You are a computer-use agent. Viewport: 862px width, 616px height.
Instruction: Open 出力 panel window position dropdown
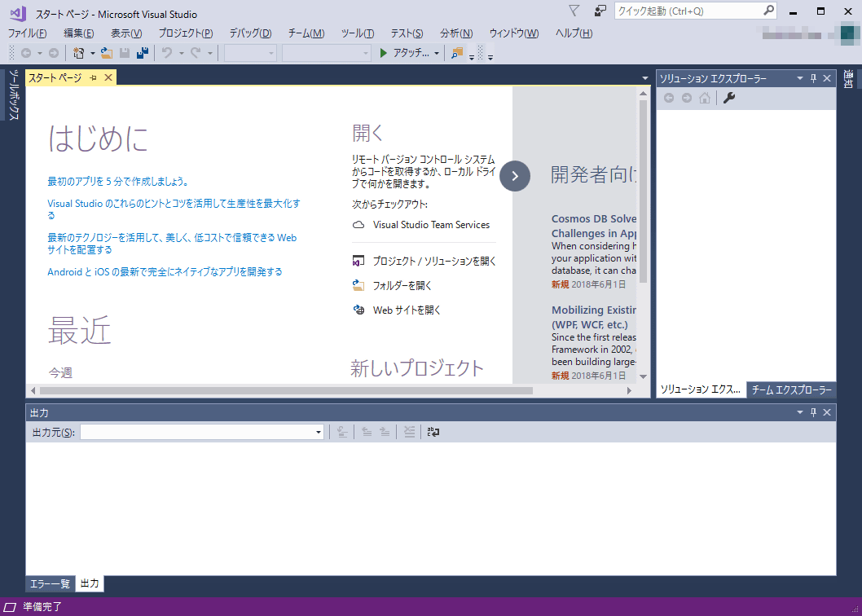[x=800, y=412]
